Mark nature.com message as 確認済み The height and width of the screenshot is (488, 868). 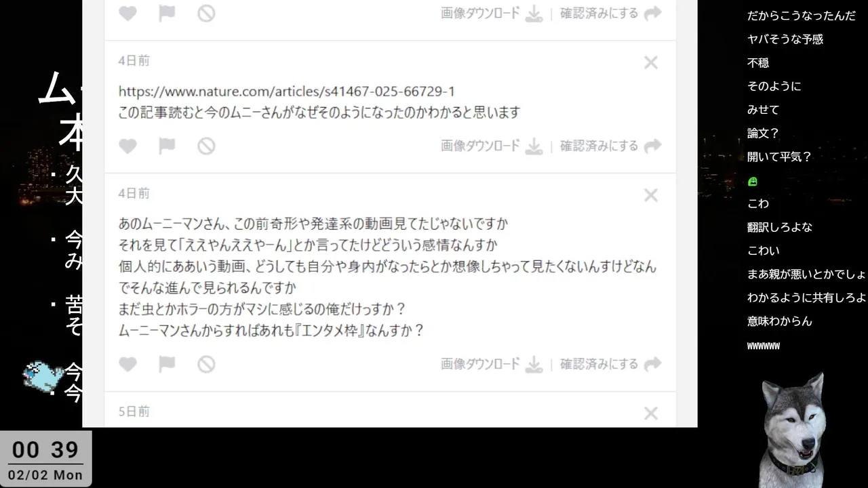pos(610,146)
